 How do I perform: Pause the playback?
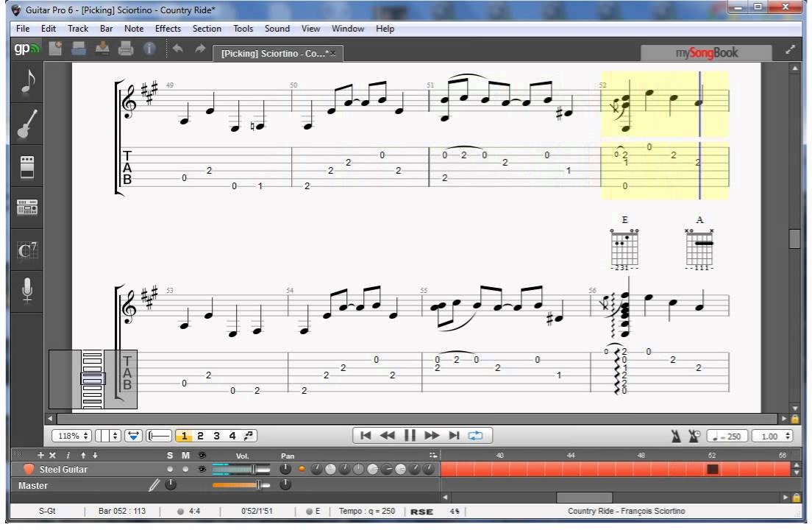click(x=410, y=435)
